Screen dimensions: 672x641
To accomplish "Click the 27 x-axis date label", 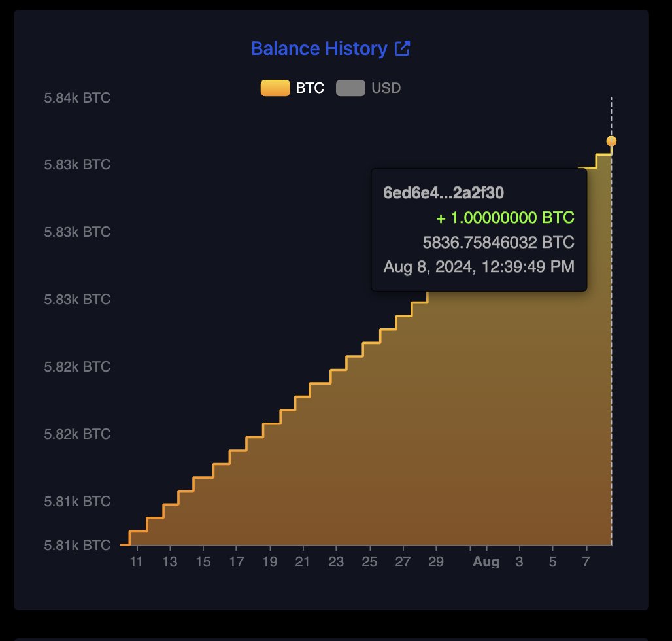I will [x=403, y=562].
